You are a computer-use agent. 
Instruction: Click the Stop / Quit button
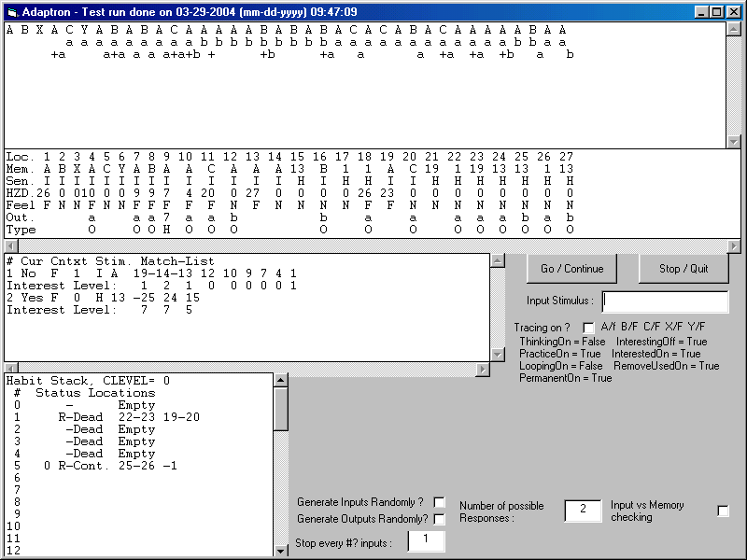click(x=684, y=269)
